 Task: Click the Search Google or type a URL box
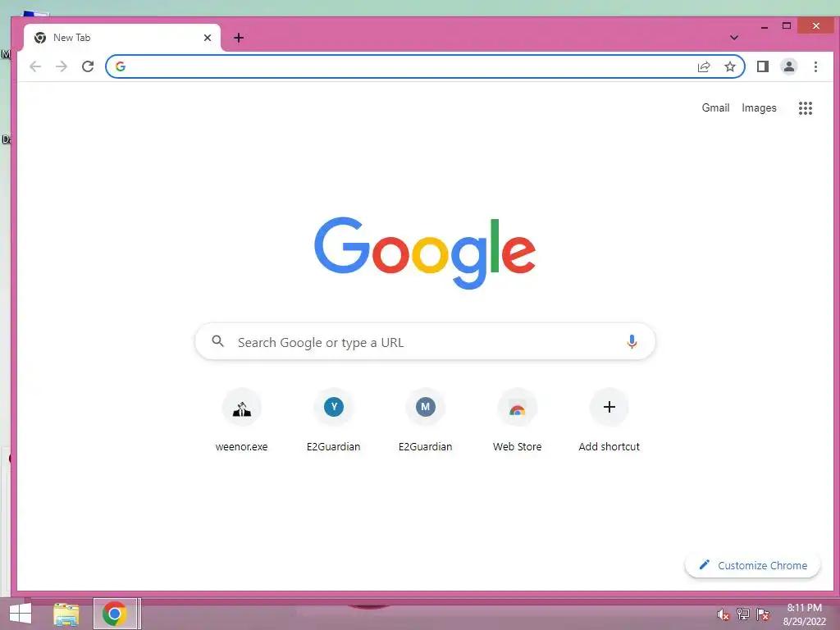click(x=426, y=342)
